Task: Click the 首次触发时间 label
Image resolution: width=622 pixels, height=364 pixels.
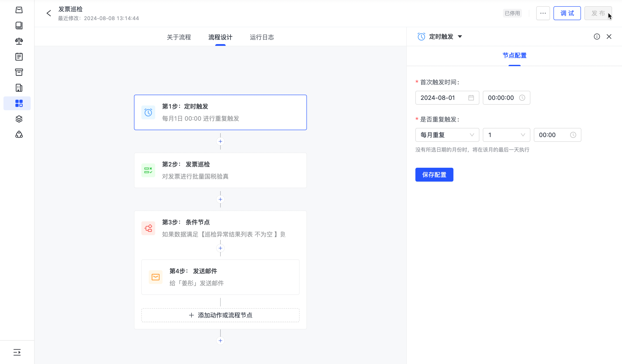Action: pyautogui.click(x=439, y=82)
